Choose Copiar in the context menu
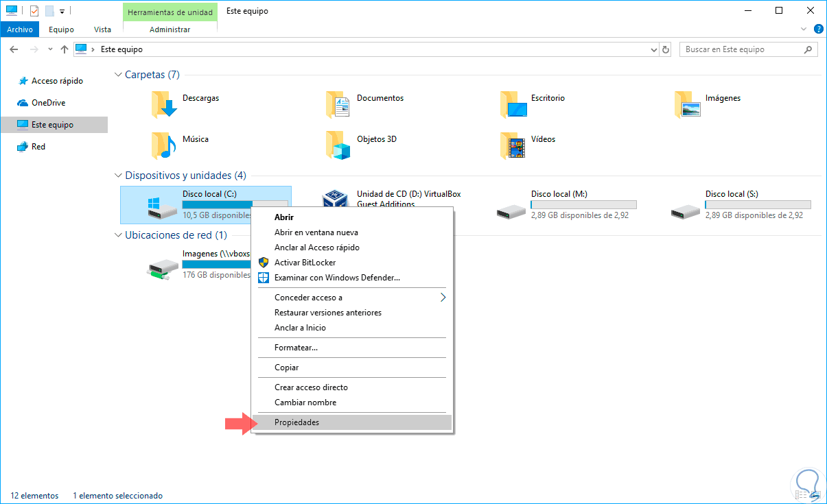The image size is (827, 504). coord(352,368)
